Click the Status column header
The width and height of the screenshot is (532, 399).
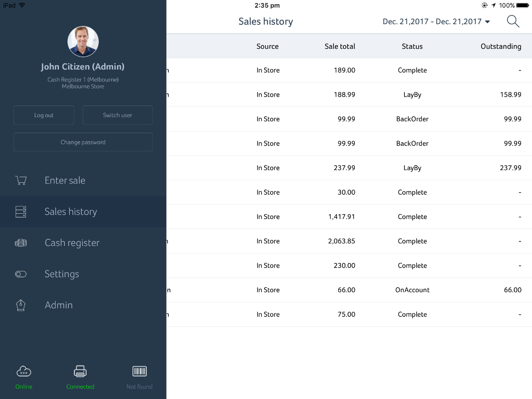[x=412, y=47]
